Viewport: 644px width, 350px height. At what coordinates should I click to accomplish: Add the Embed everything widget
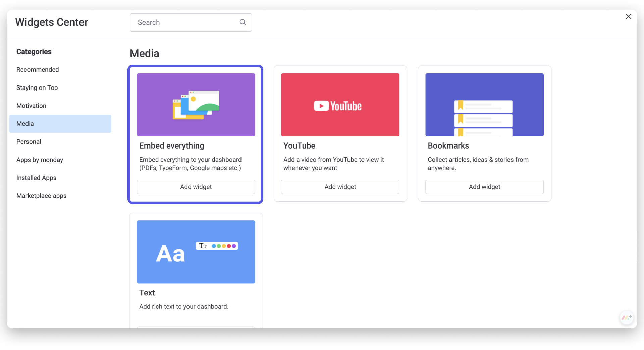[x=196, y=187]
